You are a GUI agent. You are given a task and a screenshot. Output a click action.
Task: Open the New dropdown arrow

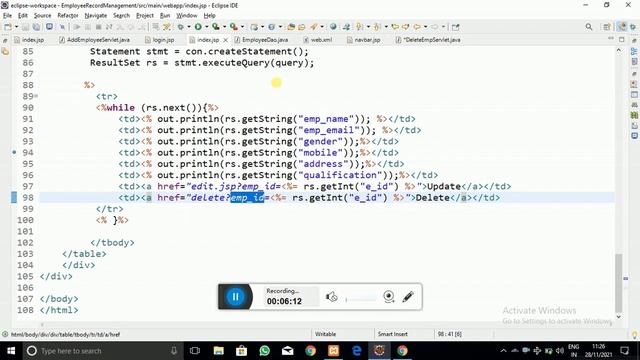tap(16, 27)
